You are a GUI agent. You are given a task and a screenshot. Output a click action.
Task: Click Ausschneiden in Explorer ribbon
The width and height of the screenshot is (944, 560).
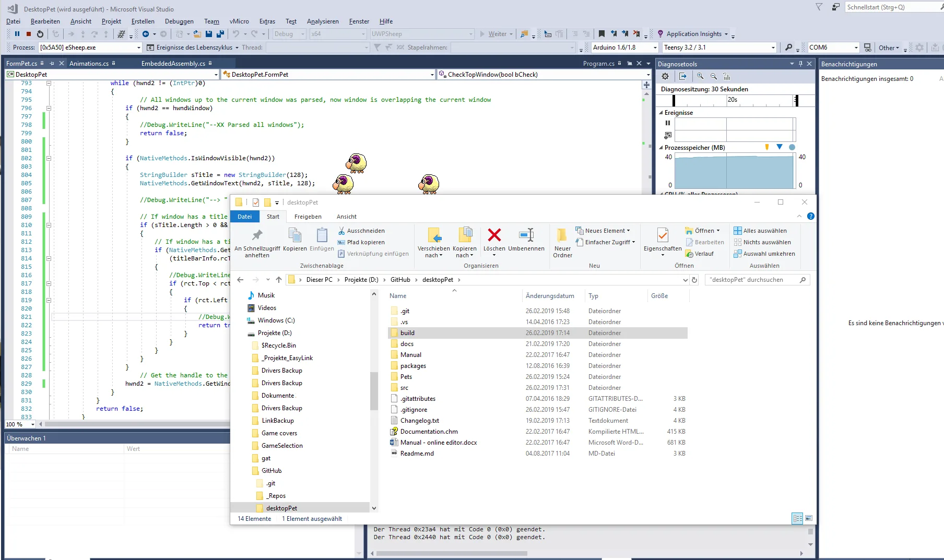coord(361,231)
